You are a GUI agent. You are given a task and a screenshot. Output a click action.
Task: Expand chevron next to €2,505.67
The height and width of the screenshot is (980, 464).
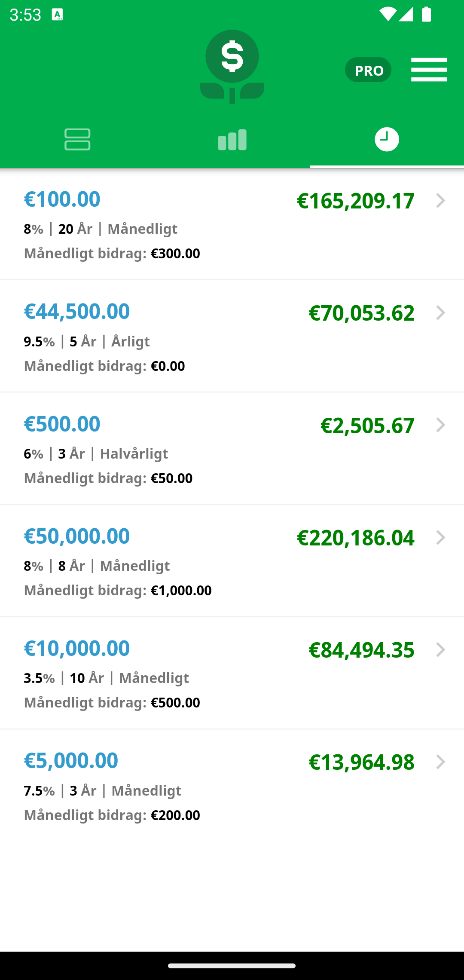[440, 425]
